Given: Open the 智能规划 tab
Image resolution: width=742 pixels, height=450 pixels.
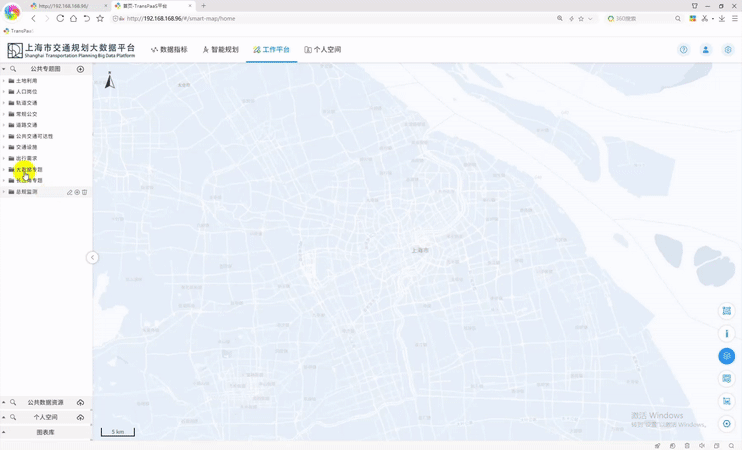Looking at the screenshot, I should click(x=221, y=49).
